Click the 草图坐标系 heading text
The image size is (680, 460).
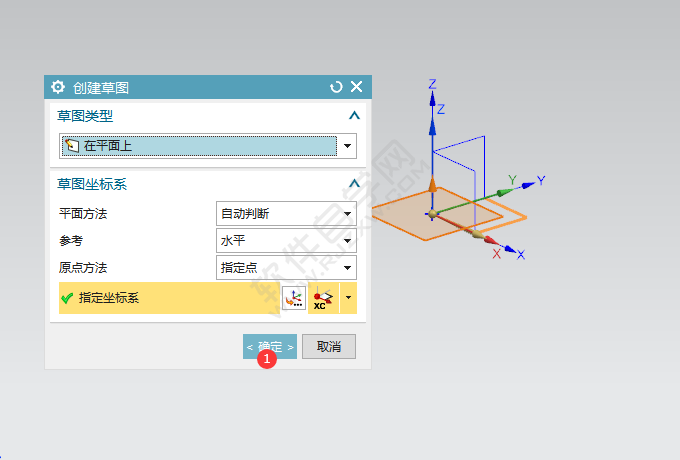(92, 184)
